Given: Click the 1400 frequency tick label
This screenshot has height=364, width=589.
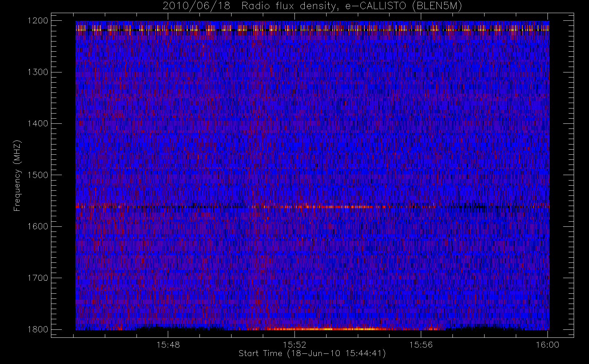Looking at the screenshot, I should 38,123.
